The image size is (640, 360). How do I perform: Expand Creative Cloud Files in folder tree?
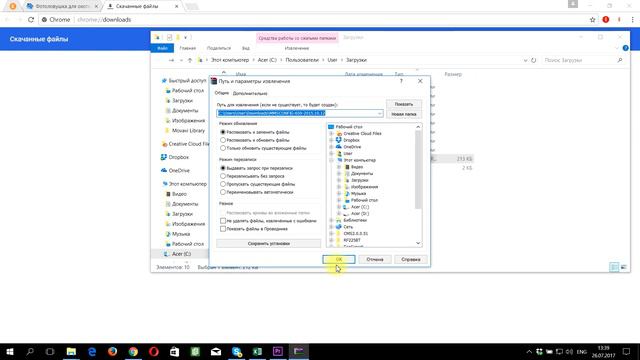tap(331, 133)
